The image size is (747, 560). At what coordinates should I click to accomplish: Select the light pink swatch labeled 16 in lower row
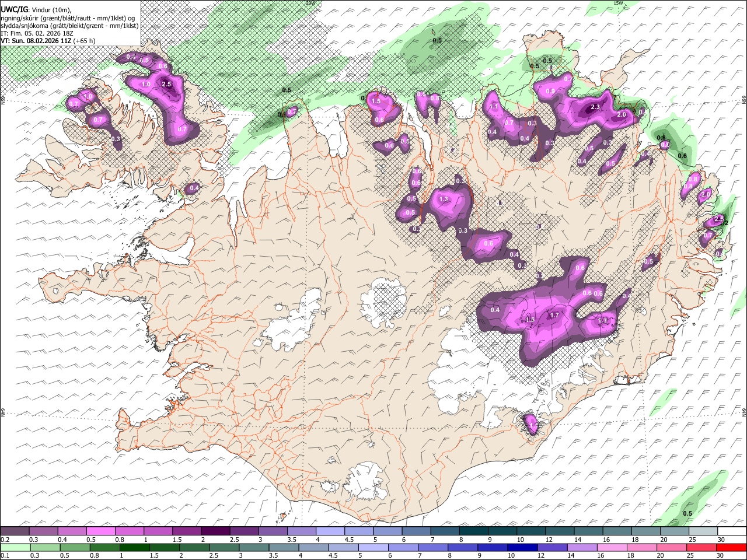(612, 548)
